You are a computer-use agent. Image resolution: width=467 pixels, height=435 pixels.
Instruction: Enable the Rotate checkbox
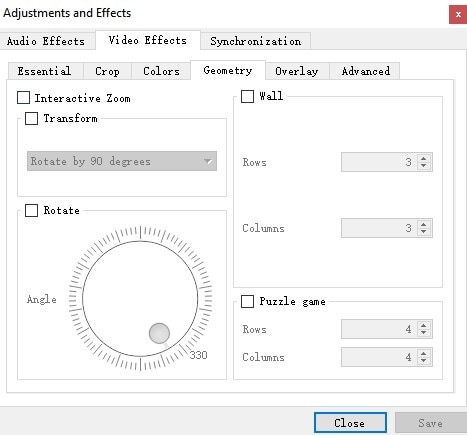coord(31,210)
